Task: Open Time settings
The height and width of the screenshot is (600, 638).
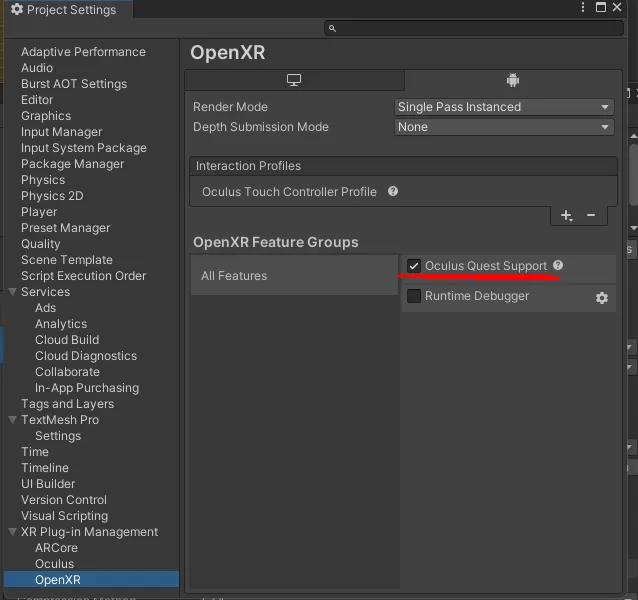Action: [35, 452]
